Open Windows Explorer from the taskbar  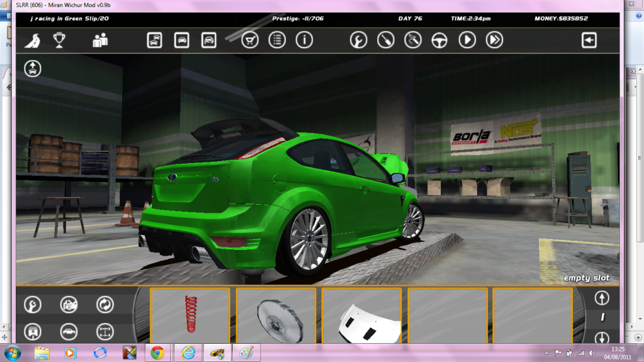[42, 353]
